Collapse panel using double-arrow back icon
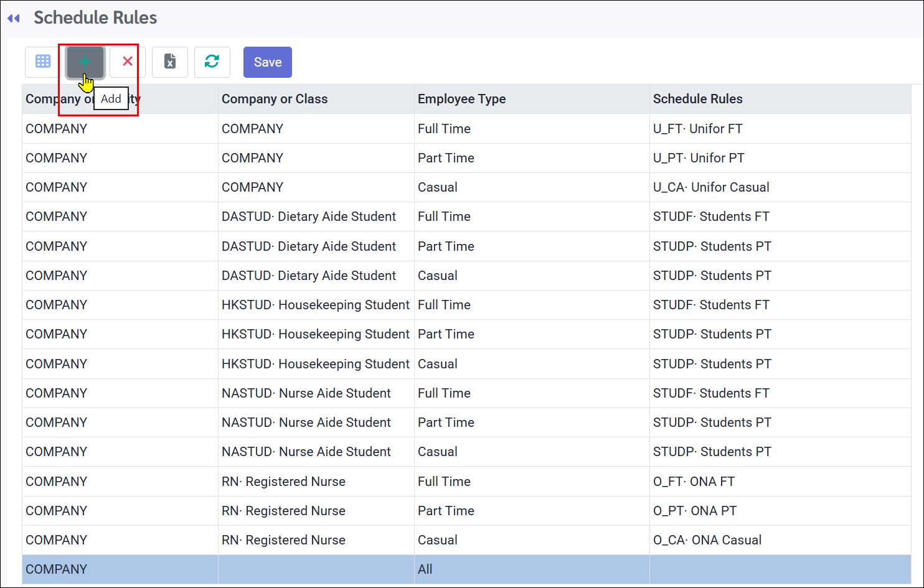The width and height of the screenshot is (924, 588). coord(14,19)
